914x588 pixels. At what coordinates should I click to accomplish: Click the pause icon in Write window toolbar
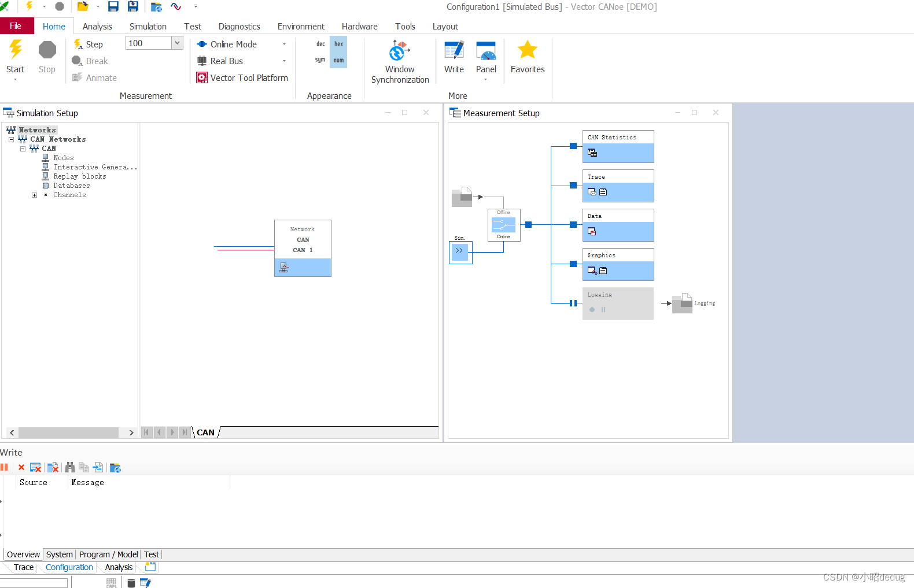[5, 467]
